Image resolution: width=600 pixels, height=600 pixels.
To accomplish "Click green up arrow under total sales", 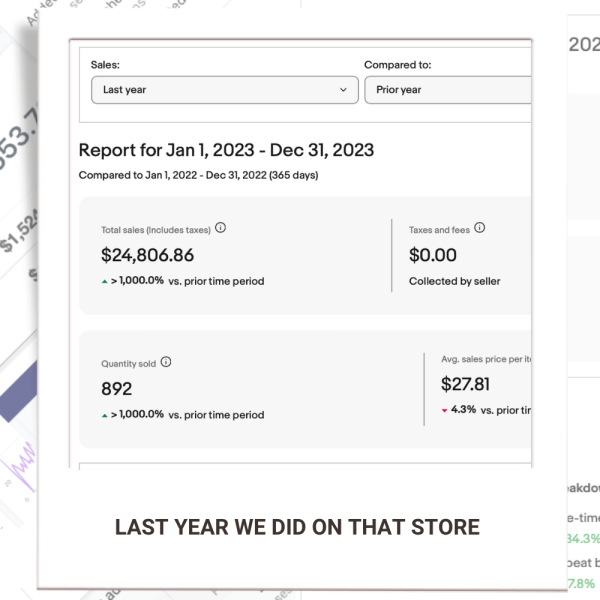I will tap(104, 282).
